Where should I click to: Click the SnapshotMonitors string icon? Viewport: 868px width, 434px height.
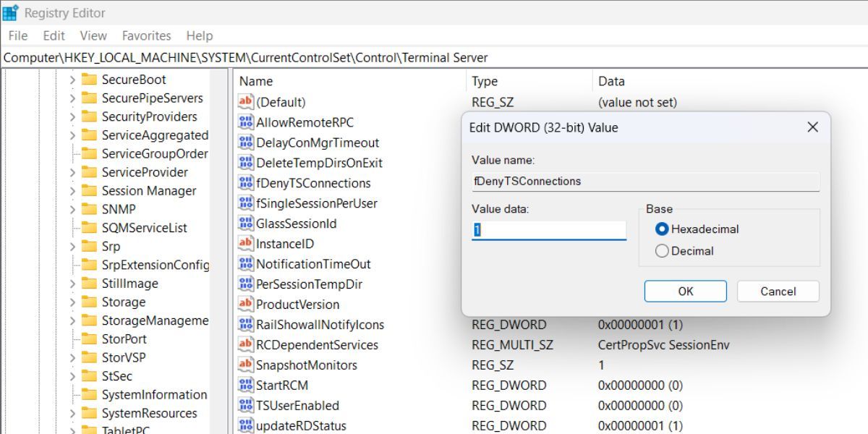[246, 365]
